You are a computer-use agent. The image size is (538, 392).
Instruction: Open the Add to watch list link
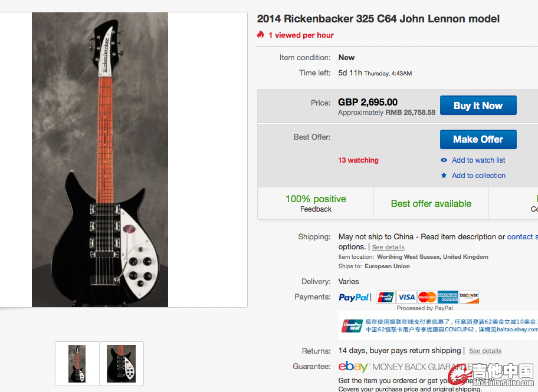pyautogui.click(x=478, y=160)
